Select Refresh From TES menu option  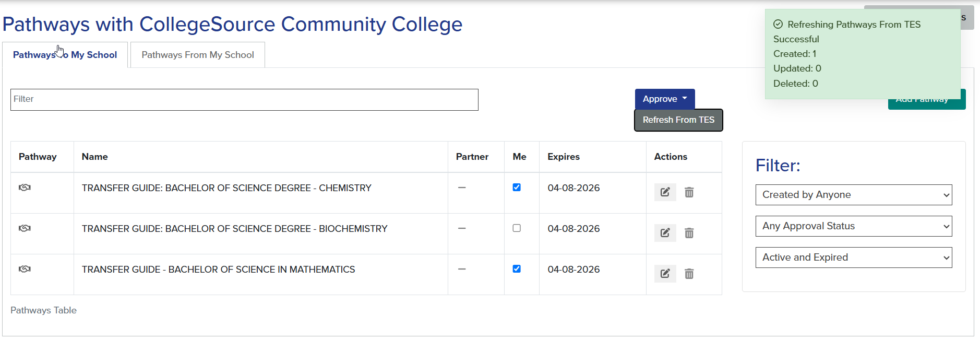coord(678,120)
